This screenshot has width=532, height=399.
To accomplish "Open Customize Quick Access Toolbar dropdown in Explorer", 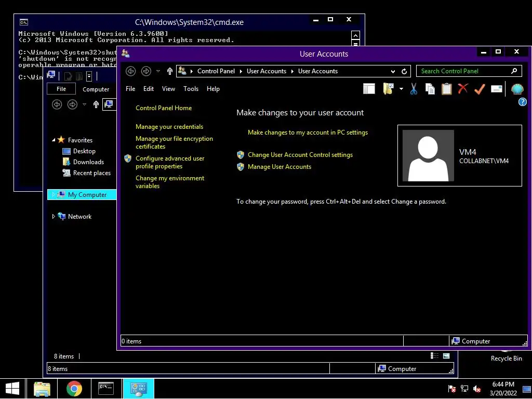I will (89, 76).
